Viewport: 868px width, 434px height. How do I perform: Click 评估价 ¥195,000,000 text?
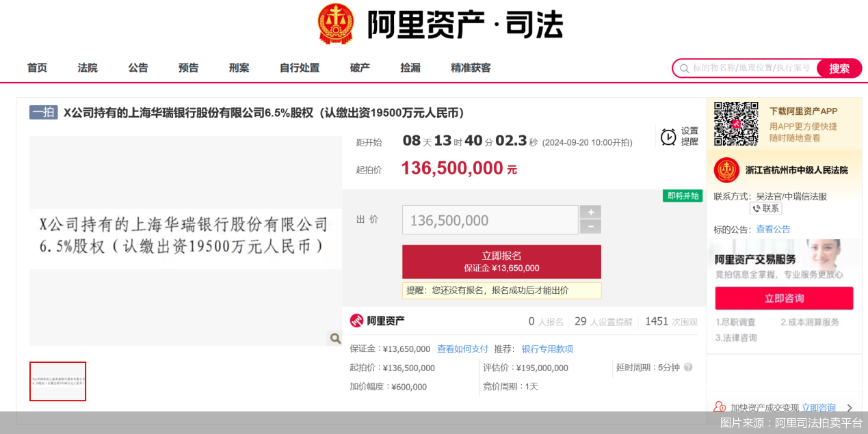525,368
